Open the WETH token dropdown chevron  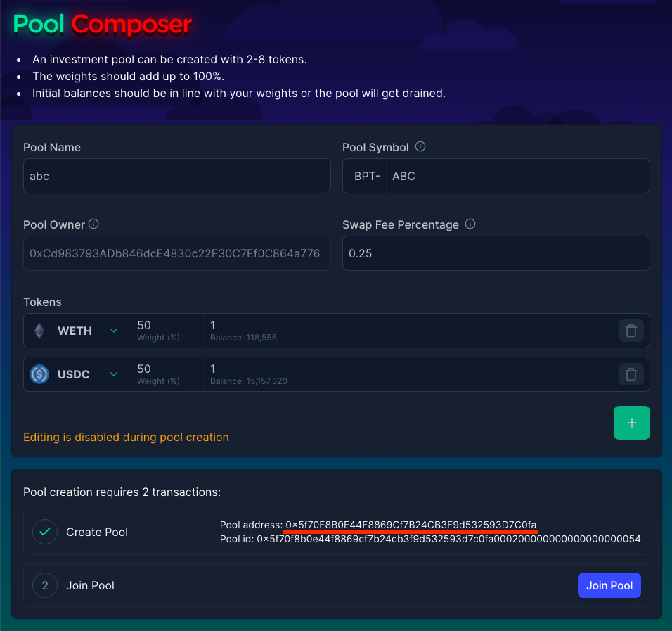[114, 331]
